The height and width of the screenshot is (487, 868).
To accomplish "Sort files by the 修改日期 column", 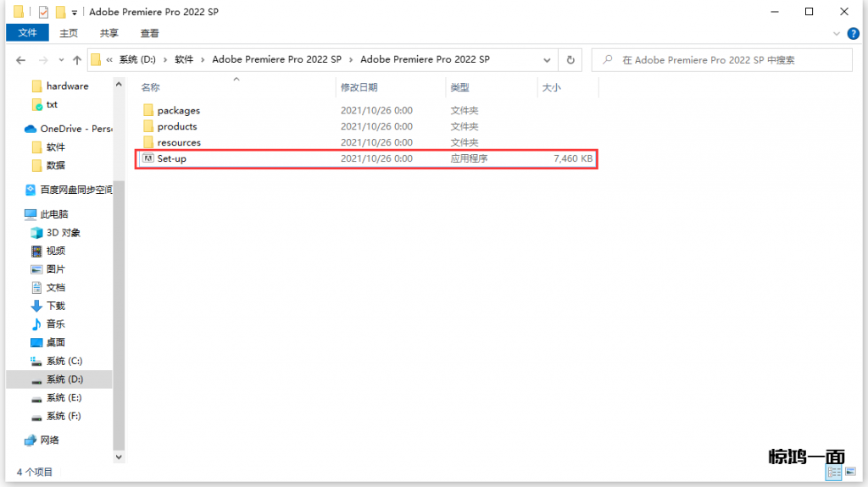I will pos(359,87).
